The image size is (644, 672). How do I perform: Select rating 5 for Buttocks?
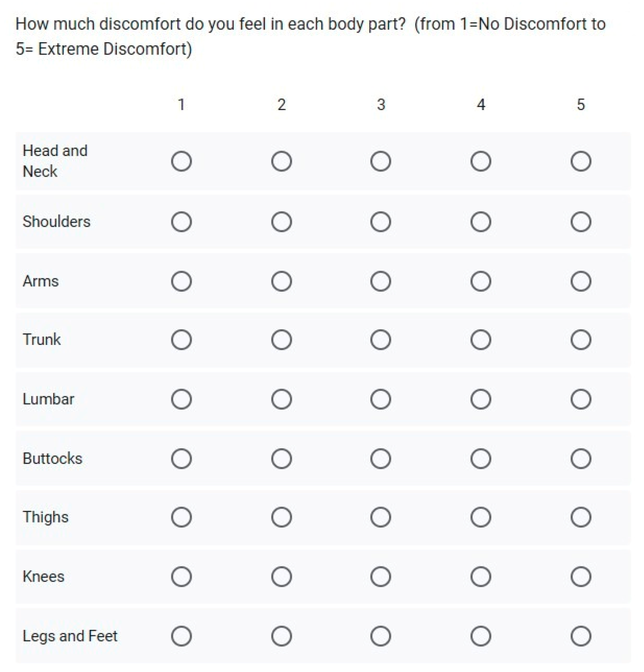click(x=580, y=459)
